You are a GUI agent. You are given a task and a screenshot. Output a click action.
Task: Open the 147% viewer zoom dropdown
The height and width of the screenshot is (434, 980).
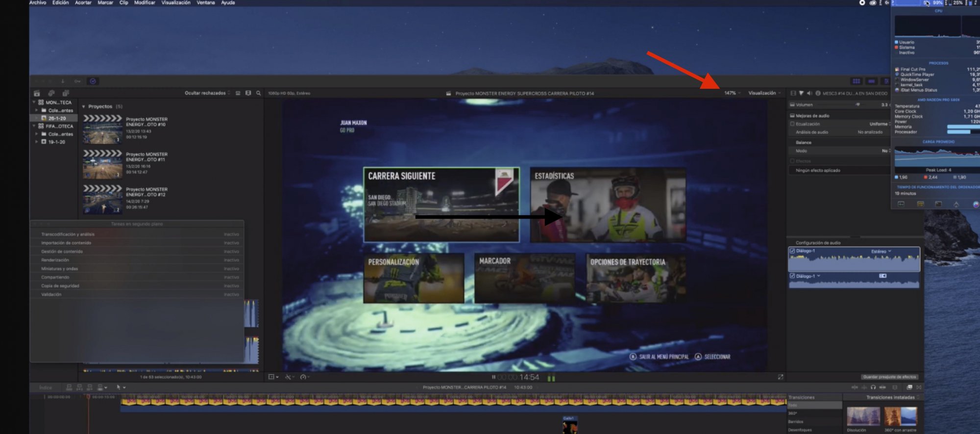point(733,93)
